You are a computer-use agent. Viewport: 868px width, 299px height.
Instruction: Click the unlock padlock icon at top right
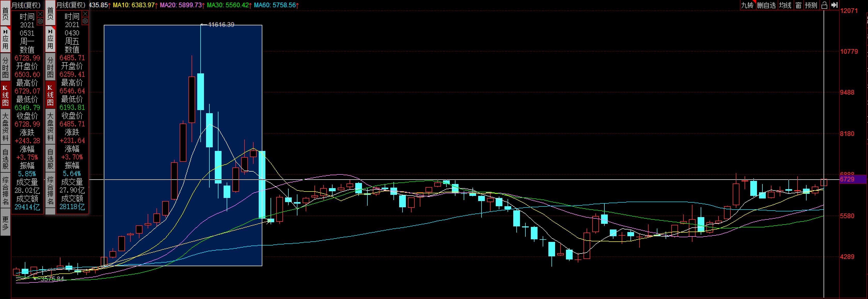point(824,5)
